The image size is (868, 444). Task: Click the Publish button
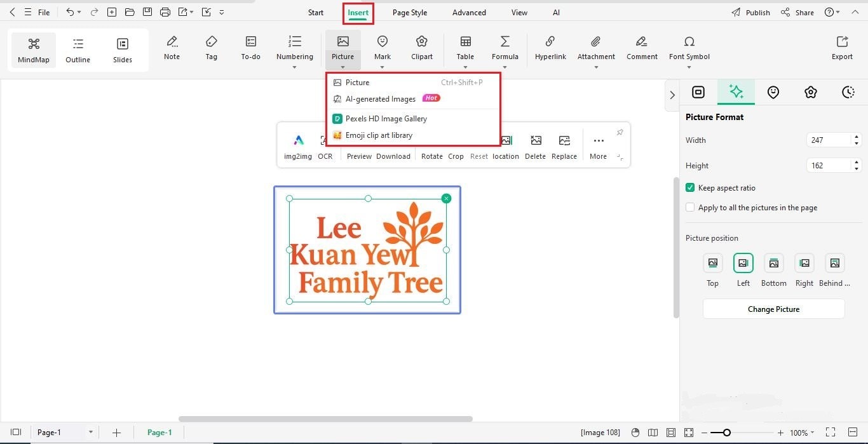(x=750, y=13)
